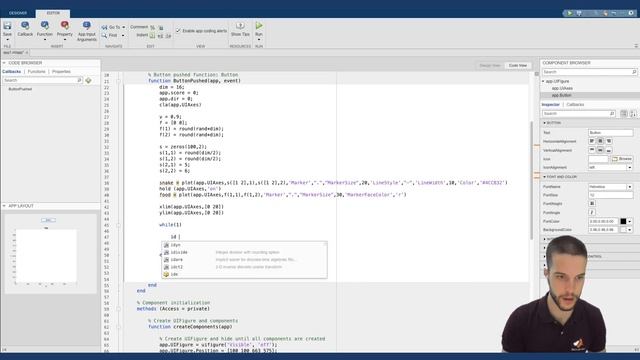
Task: Click the black FontColor swatch
Action: tap(623, 221)
